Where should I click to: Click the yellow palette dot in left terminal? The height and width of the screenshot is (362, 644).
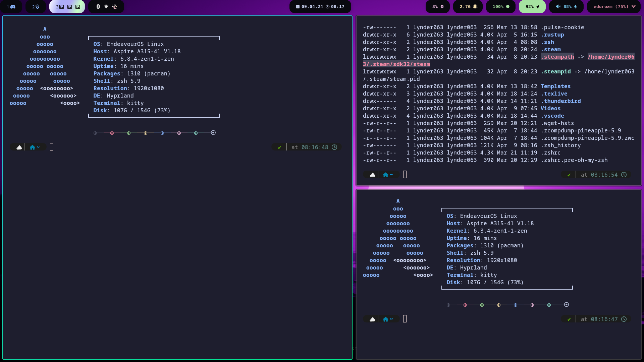[146, 133]
